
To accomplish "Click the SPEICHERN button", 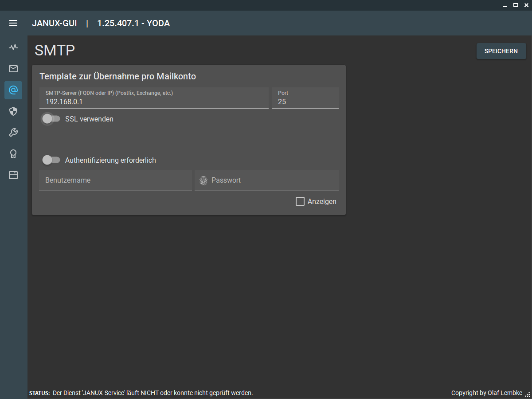I will click(501, 51).
